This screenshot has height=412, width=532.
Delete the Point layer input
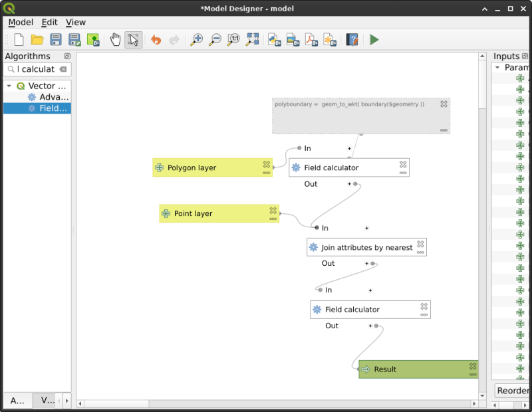(273, 210)
